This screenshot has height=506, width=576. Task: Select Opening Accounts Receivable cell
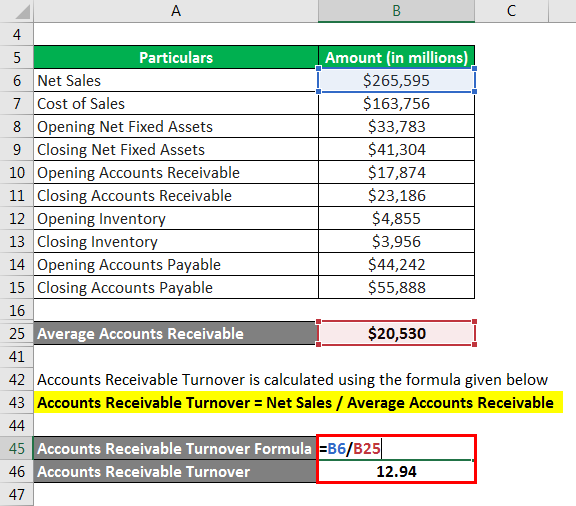pyautogui.click(x=176, y=172)
